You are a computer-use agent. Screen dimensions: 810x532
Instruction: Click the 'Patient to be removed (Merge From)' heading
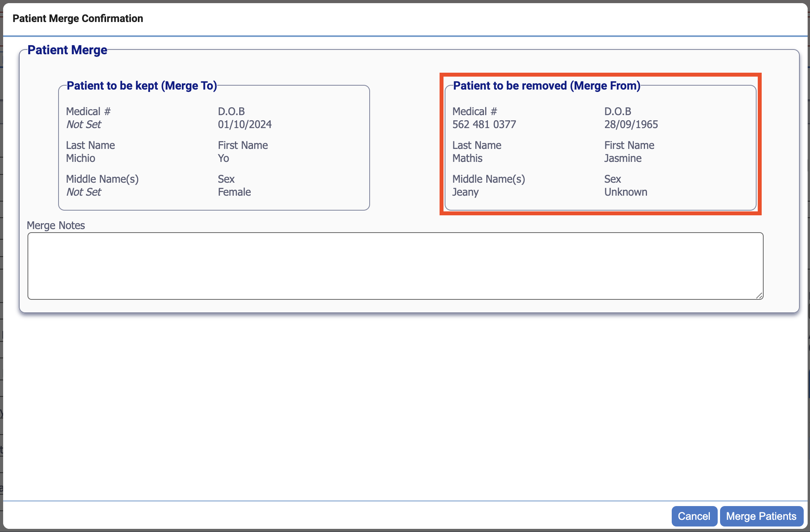[546, 86]
